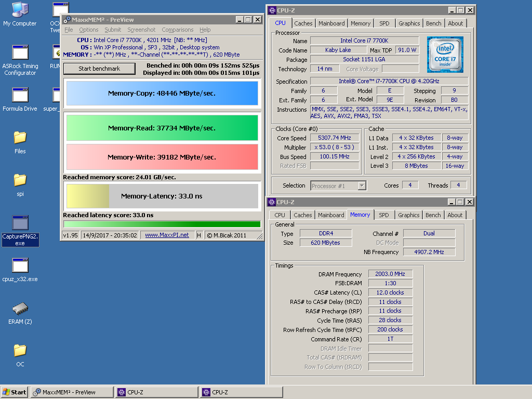The width and height of the screenshot is (532, 399).
Task: Click the NB Frequency 4907.2 MHz value
Action: click(x=429, y=252)
